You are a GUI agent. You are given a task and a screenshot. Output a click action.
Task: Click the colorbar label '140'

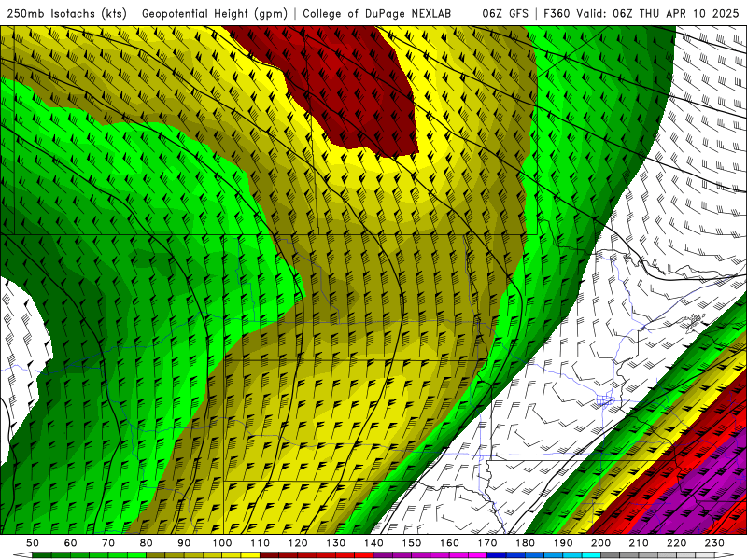373,543
